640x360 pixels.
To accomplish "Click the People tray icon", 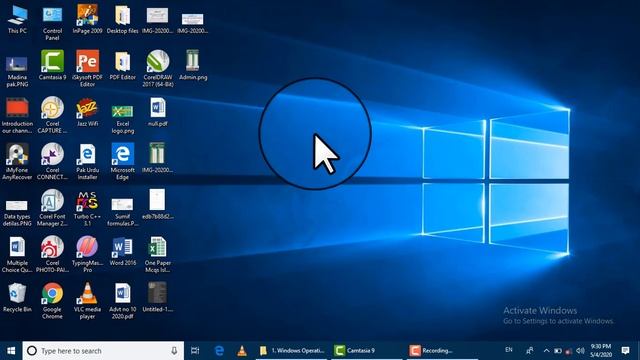I will point(529,351).
